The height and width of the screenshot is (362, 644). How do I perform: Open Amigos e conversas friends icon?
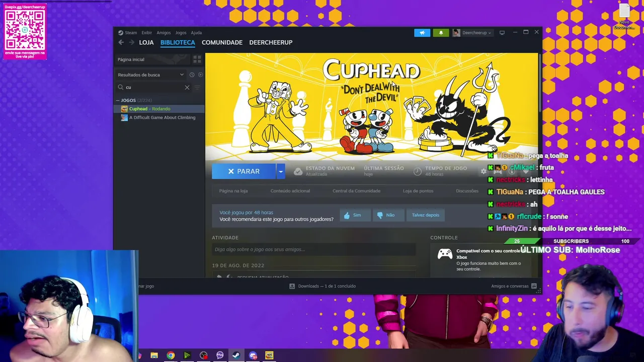tap(534, 286)
